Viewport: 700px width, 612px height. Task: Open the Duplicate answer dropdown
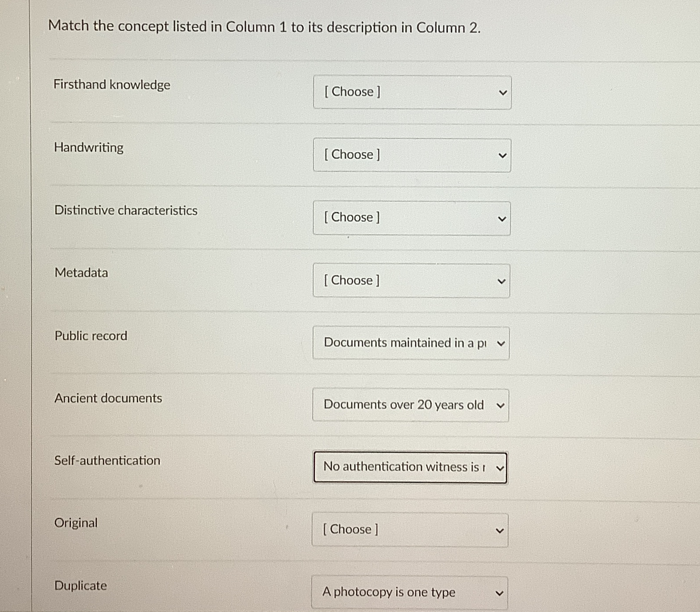coord(409,592)
